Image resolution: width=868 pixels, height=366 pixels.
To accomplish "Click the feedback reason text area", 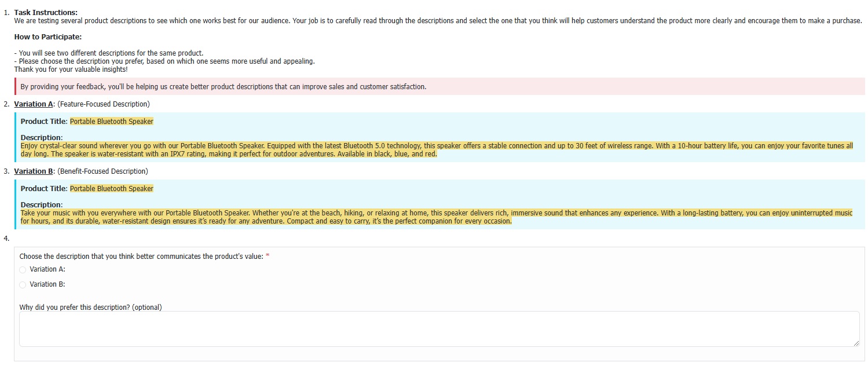I will point(439,329).
